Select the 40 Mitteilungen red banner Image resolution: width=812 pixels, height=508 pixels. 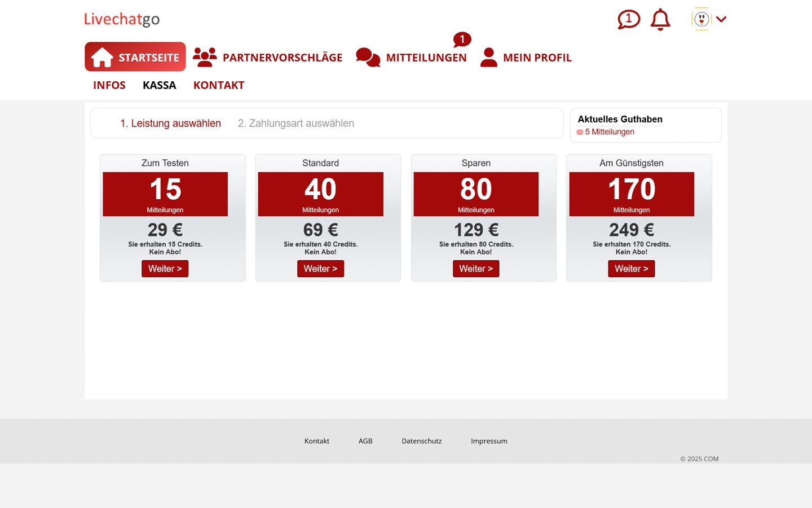tap(320, 194)
